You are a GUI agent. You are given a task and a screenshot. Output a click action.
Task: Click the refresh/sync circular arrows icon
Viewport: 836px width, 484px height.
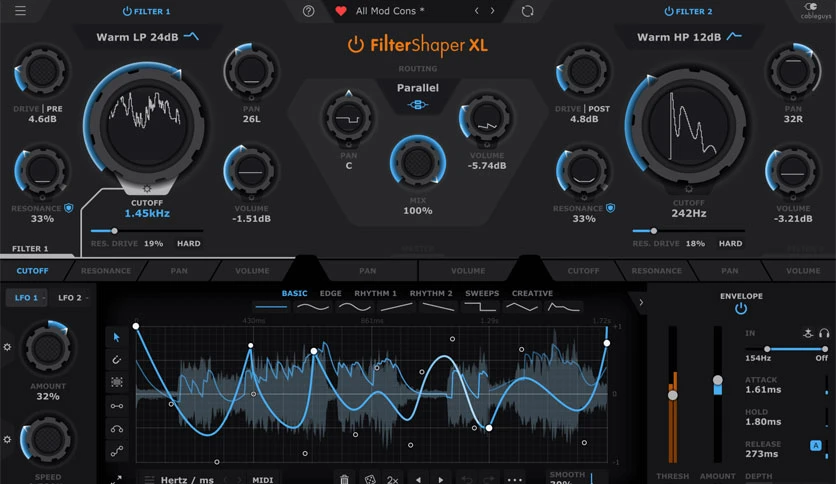[x=527, y=11]
